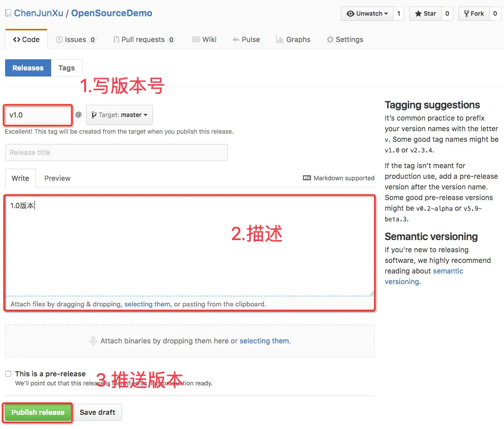This screenshot has height=429, width=504.
Task: Click the Markdown M icon
Action: point(306,178)
